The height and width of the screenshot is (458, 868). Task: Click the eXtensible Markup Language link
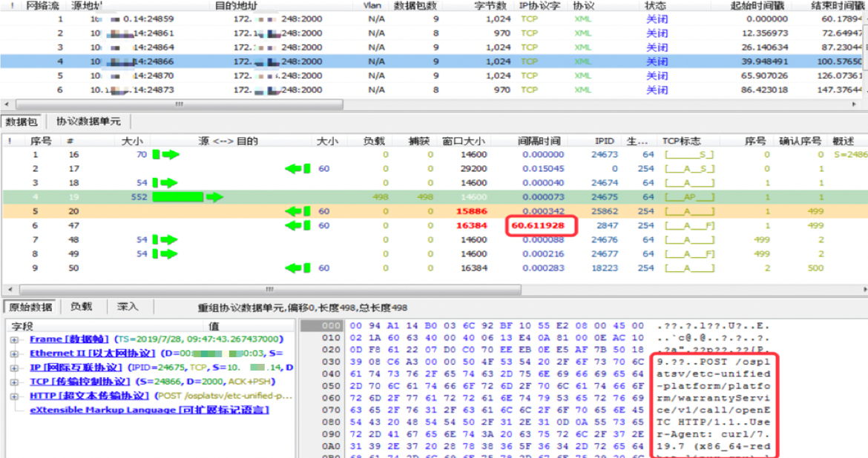coord(148,410)
